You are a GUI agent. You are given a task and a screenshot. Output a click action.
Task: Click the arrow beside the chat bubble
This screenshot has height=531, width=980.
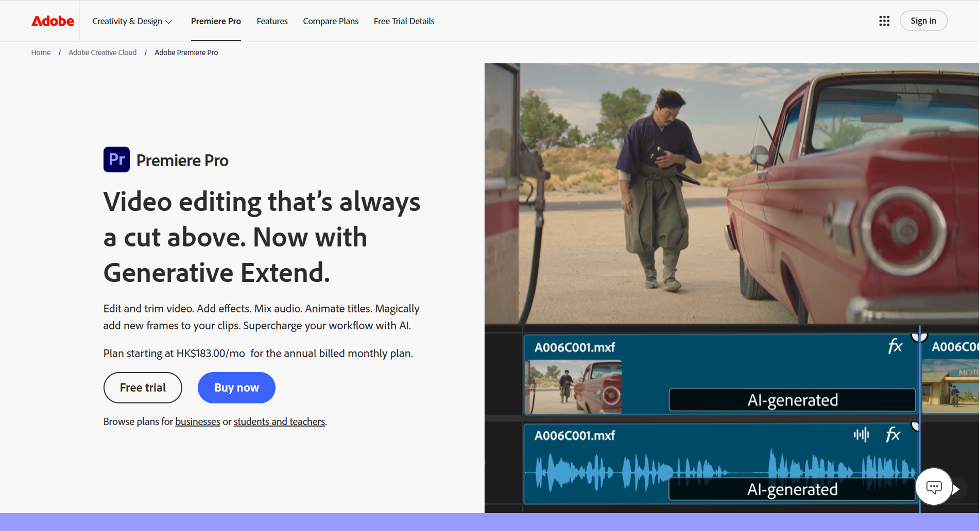click(957, 489)
